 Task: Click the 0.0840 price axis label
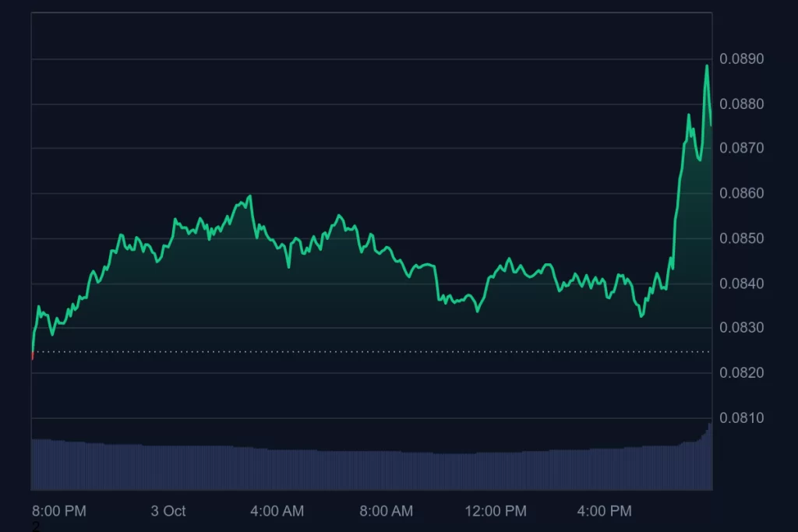click(741, 284)
